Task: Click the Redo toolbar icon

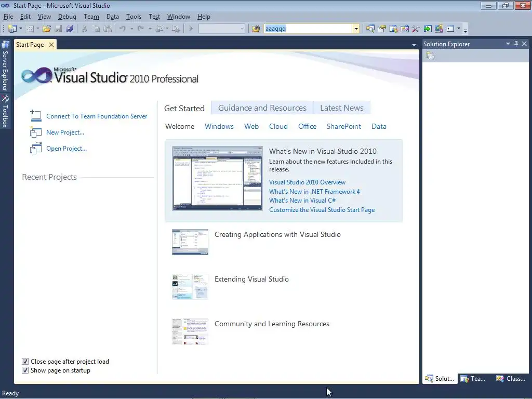Action: pyautogui.click(x=140, y=29)
